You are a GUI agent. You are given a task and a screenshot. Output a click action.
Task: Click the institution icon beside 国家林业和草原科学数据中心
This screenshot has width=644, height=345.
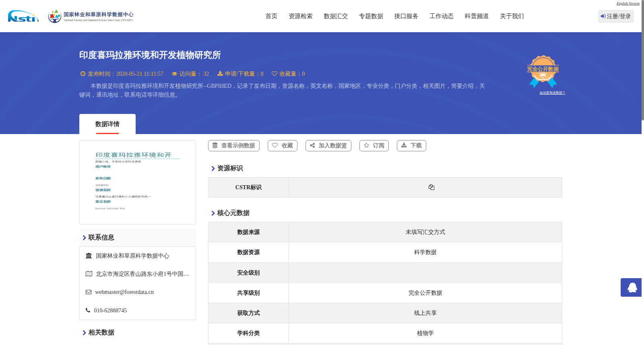(x=89, y=256)
